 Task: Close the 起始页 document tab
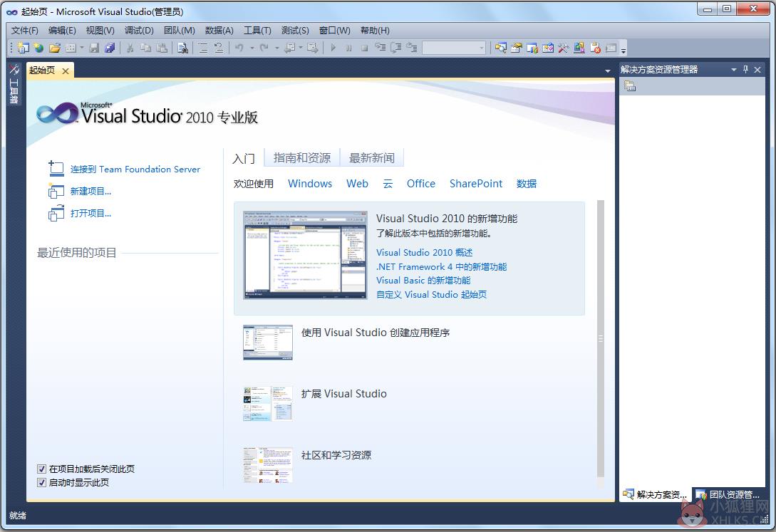click(66, 71)
